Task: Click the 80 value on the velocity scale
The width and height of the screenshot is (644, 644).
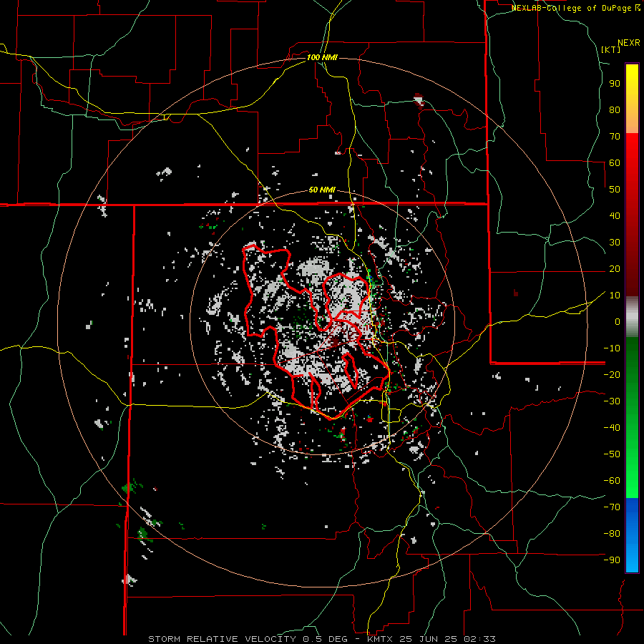Action: pyautogui.click(x=615, y=109)
